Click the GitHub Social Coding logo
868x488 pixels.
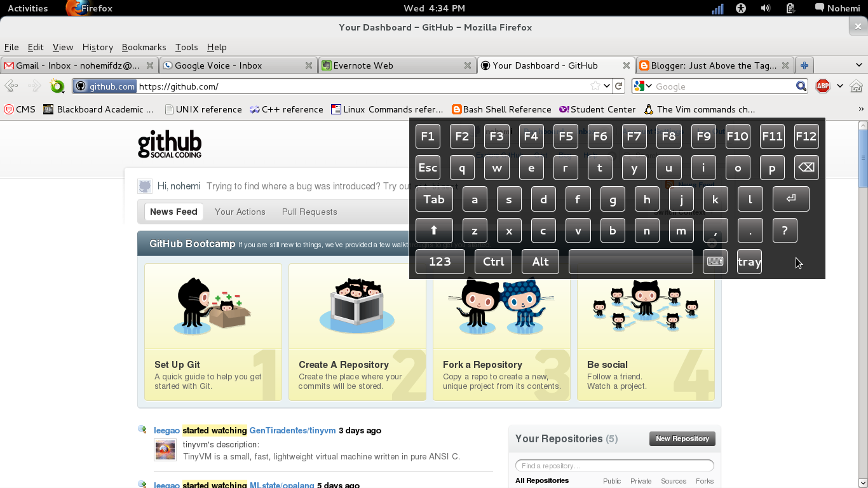pos(170,144)
